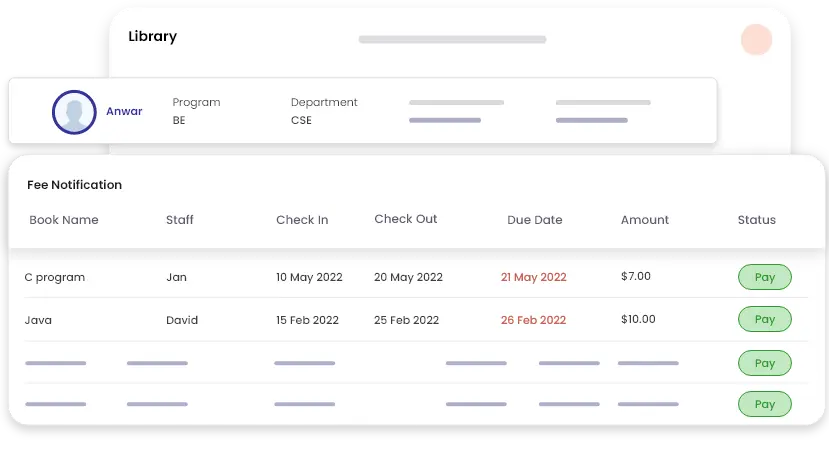Click the round orange icon beside Library header
Screen dimensions: 832x450
(756, 40)
